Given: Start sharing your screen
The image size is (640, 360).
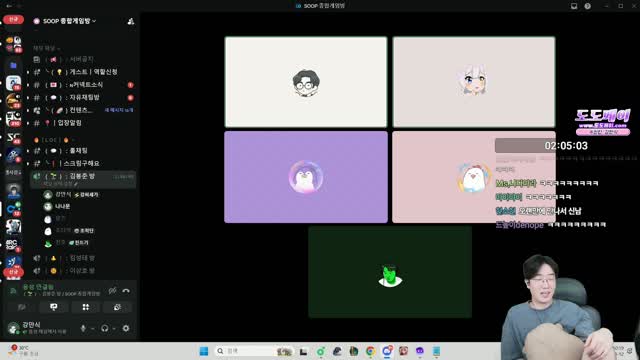Looking at the screenshot, I should tap(53, 307).
